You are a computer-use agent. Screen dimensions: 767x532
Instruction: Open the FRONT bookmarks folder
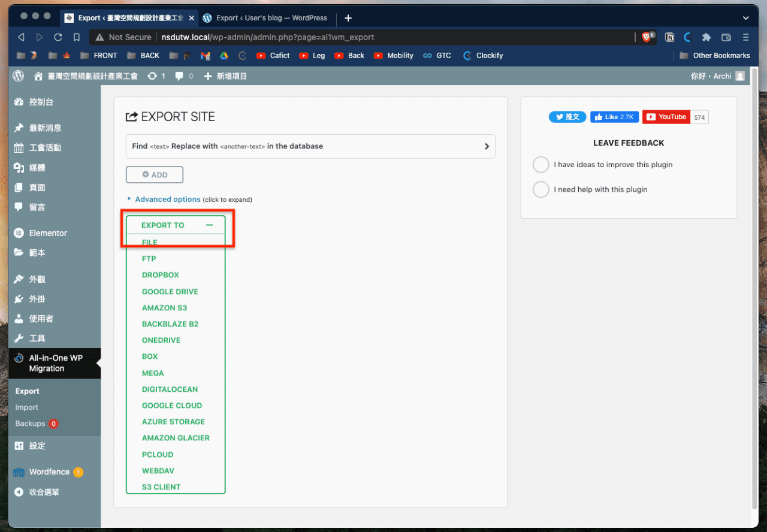(x=99, y=56)
